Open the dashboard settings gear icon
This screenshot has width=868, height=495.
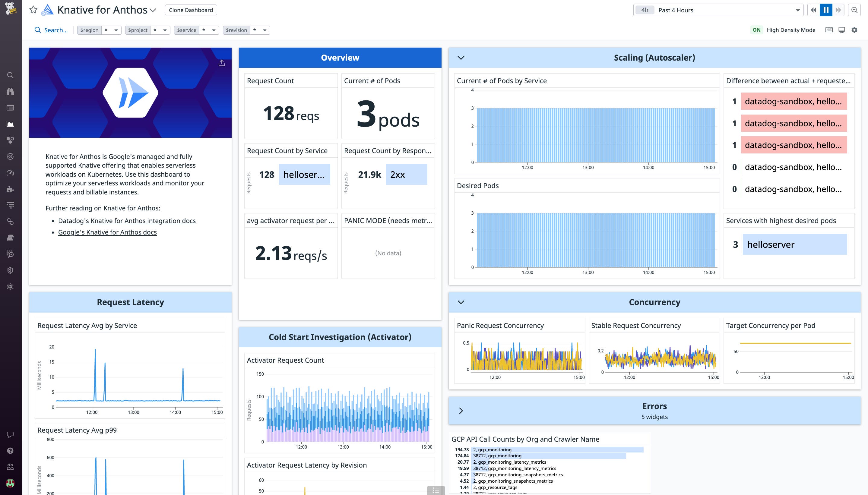pos(854,30)
